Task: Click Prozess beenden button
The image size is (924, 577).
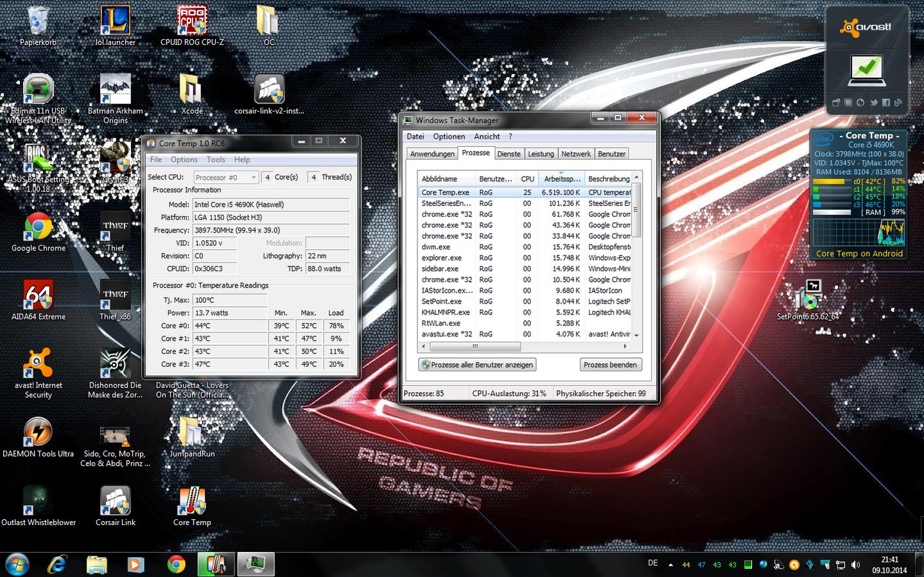Action: click(x=610, y=365)
